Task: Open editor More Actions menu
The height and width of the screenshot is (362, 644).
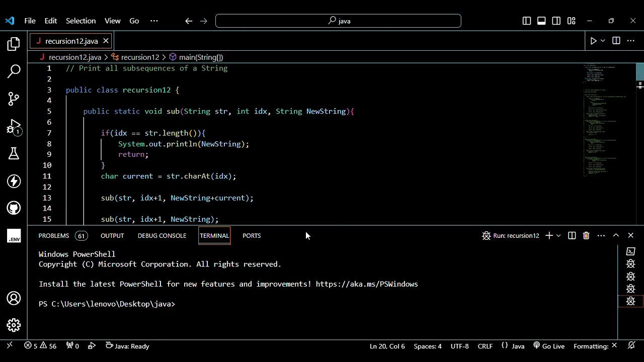Action: pyautogui.click(x=631, y=41)
